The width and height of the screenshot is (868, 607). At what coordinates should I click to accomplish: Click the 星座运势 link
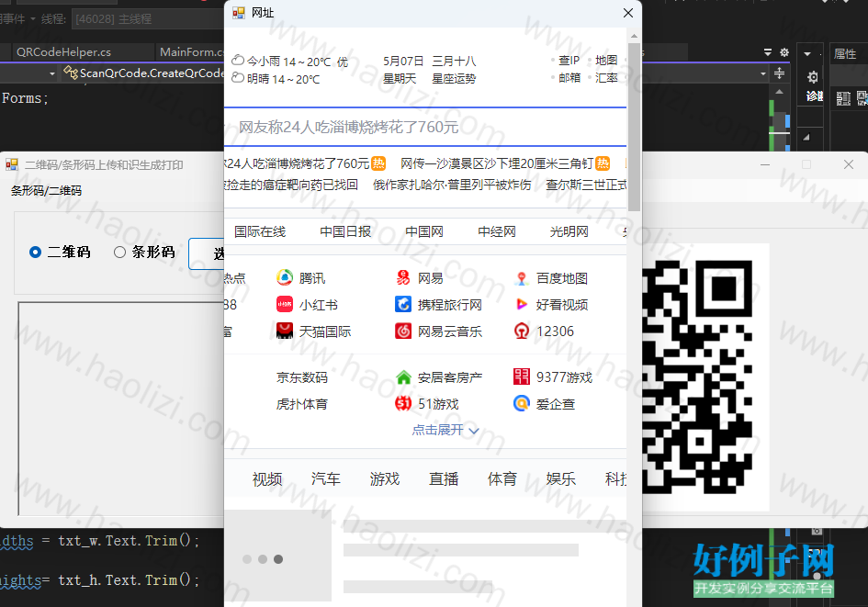pos(454,79)
